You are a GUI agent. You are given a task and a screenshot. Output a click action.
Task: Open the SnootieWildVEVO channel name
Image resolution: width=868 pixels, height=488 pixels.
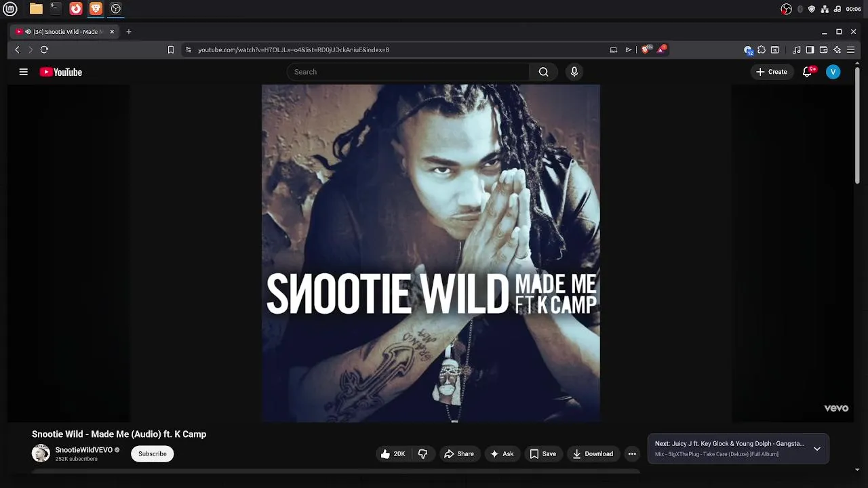[84, 450]
